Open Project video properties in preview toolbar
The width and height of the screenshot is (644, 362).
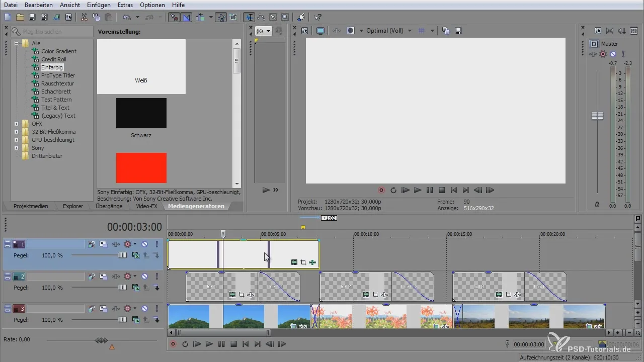pos(304,31)
